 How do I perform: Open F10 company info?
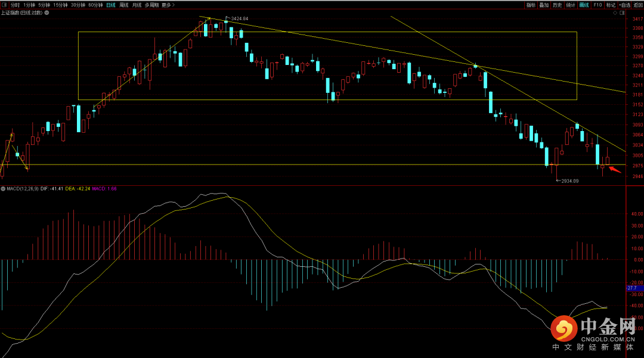597,5
